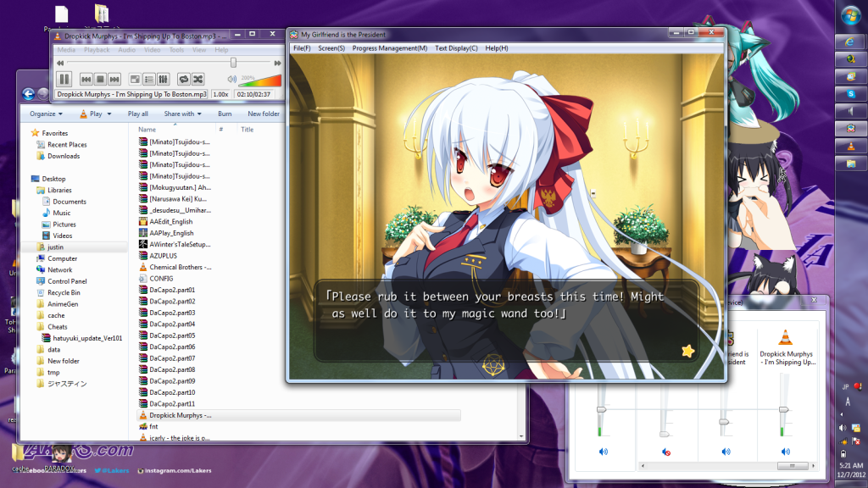
Task: Click New folder in Explorer toolbar
Action: (264, 114)
